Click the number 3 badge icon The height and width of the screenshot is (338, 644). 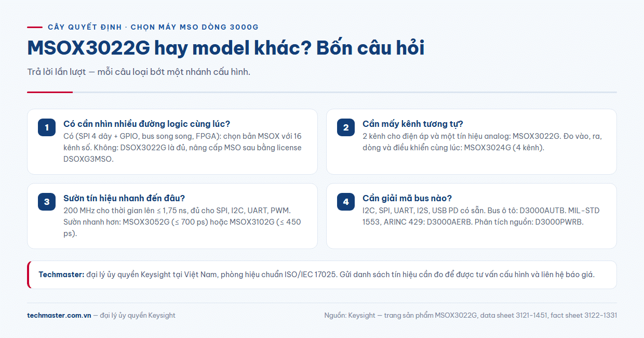click(47, 202)
